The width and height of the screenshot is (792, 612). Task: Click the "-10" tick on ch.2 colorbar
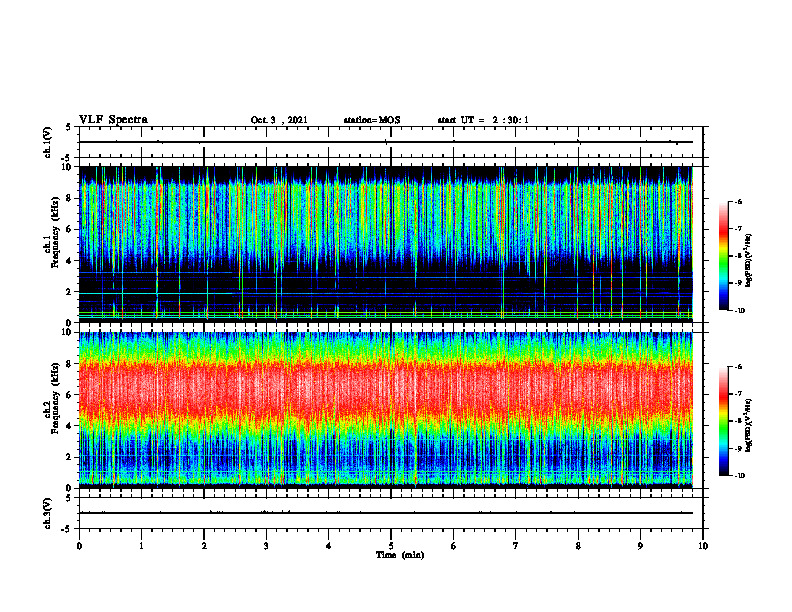[x=740, y=476]
